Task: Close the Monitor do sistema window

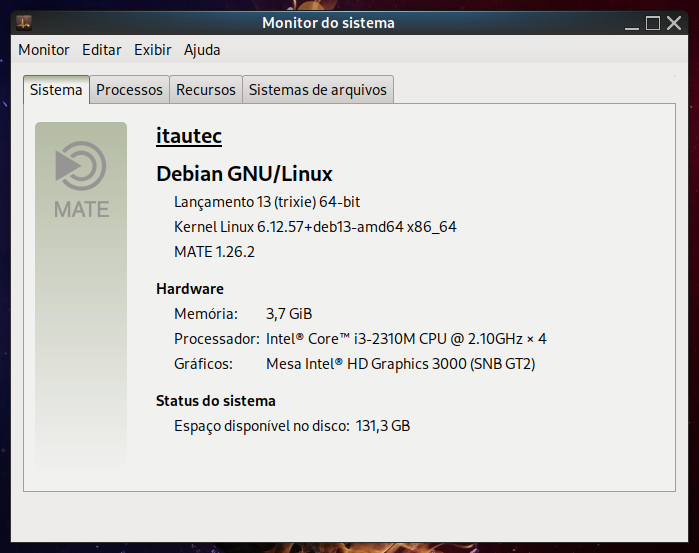Action: [673, 23]
